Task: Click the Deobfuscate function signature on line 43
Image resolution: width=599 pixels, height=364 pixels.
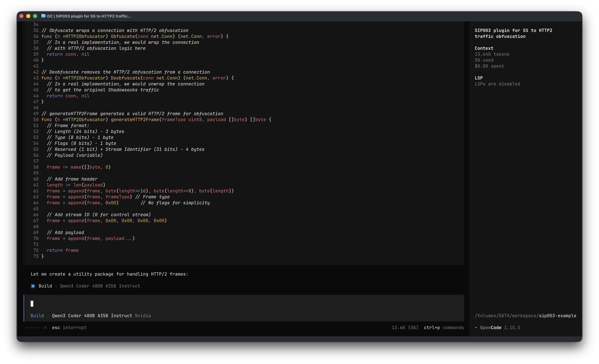Action: coord(138,78)
